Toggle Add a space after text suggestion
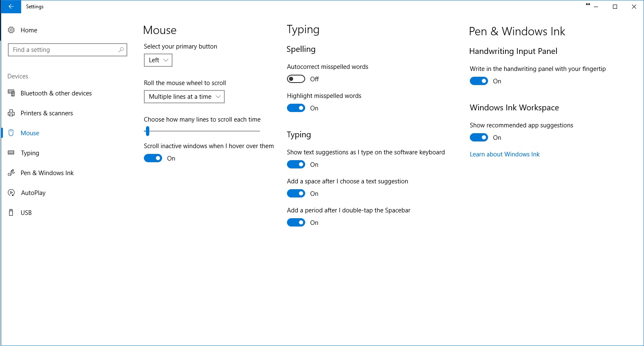 point(296,193)
